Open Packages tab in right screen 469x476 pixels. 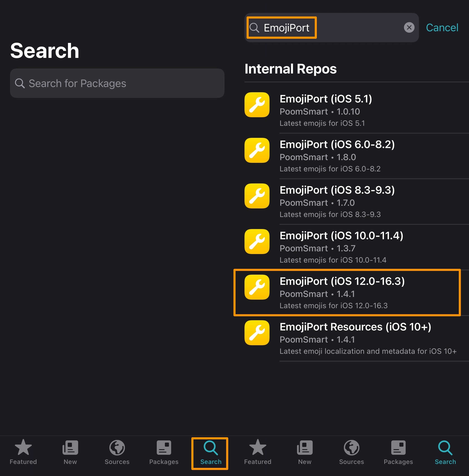[x=398, y=453]
